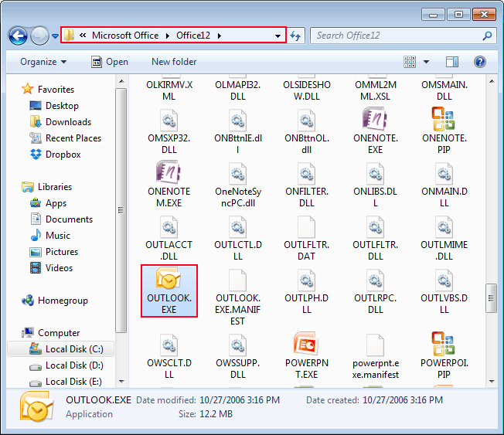Click the navigation pane scroll-down arrow
This screenshot has height=435, width=504.
[x=121, y=382]
